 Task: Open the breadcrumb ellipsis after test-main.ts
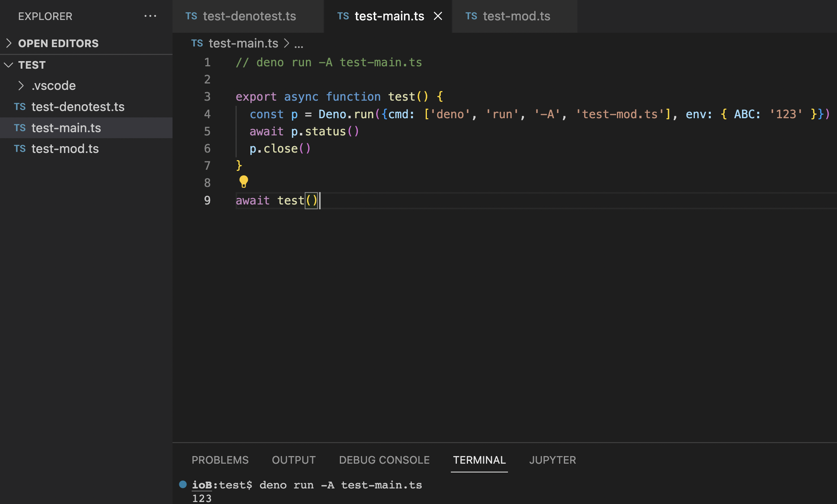[299, 44]
